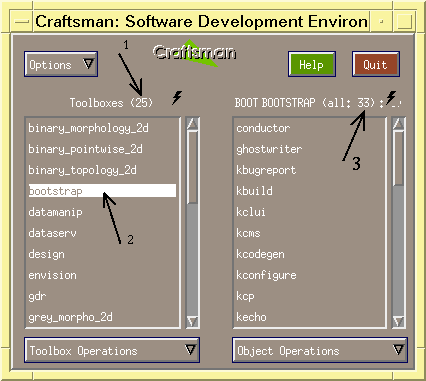426x381 pixels.
Task: Click the Craftsman logo
Action: pyautogui.click(x=195, y=53)
